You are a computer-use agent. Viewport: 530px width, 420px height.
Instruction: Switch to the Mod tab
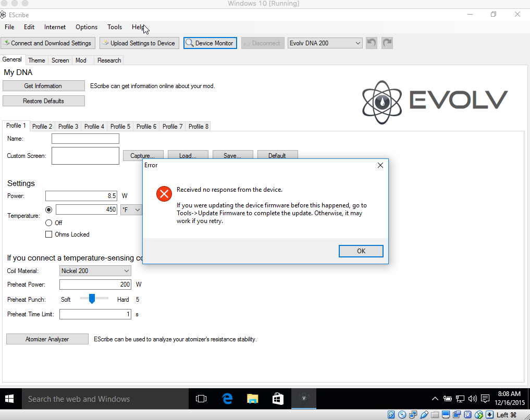[x=81, y=60]
